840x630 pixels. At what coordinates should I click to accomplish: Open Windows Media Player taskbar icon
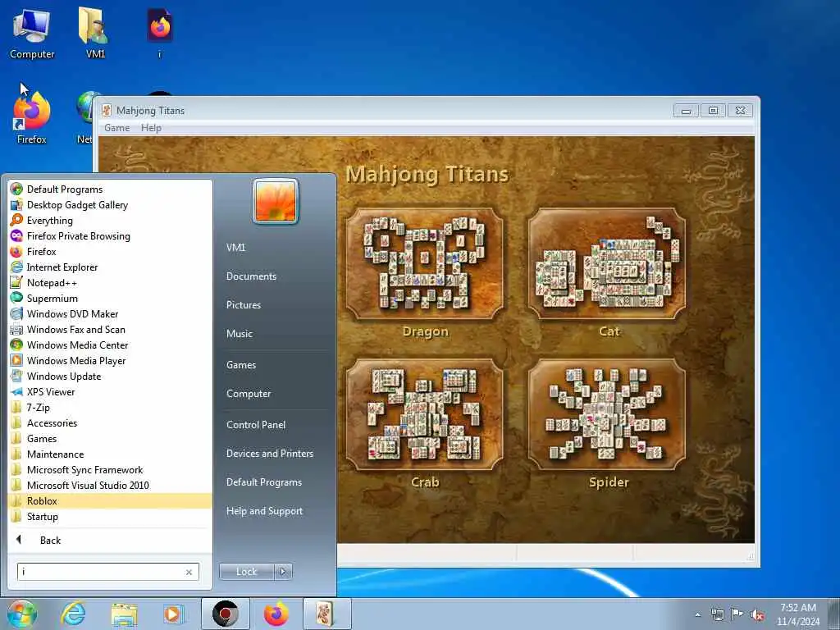point(174,614)
